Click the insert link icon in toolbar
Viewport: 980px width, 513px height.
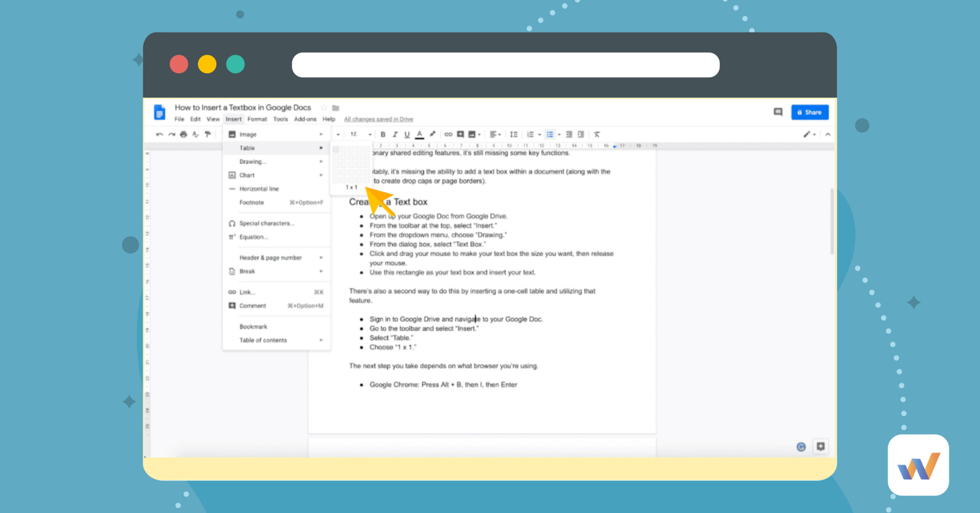tap(448, 134)
